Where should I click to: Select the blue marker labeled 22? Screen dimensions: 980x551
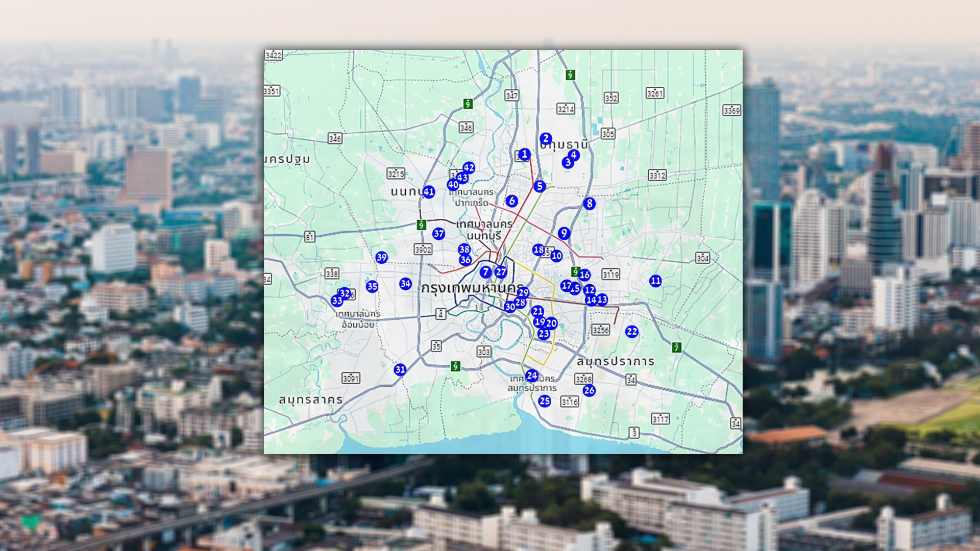(x=632, y=332)
